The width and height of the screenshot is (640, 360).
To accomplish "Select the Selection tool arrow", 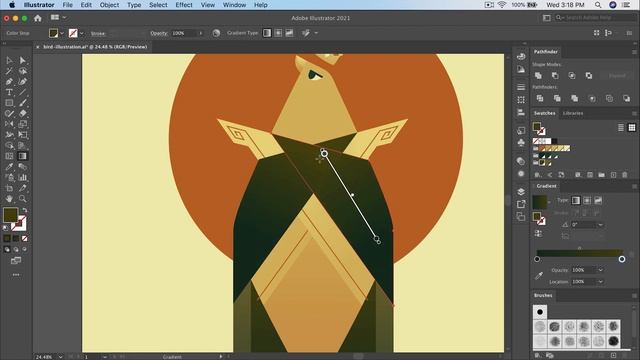I will pos(9,60).
